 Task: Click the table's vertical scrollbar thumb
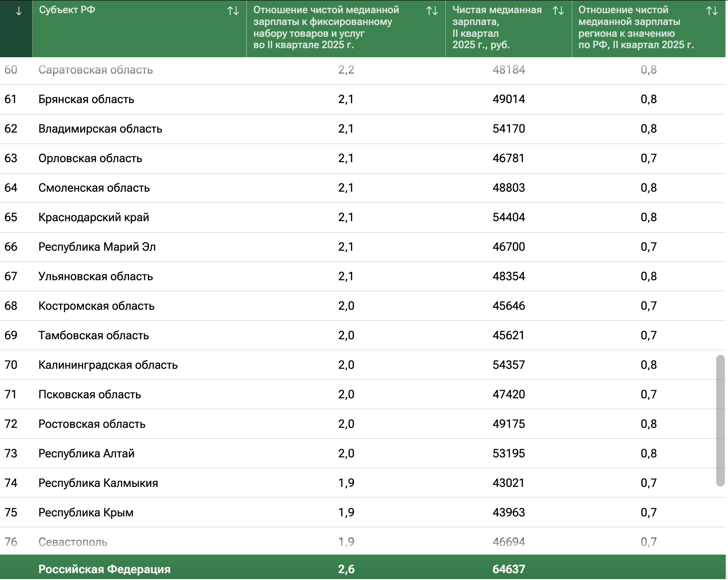[x=720, y=421]
